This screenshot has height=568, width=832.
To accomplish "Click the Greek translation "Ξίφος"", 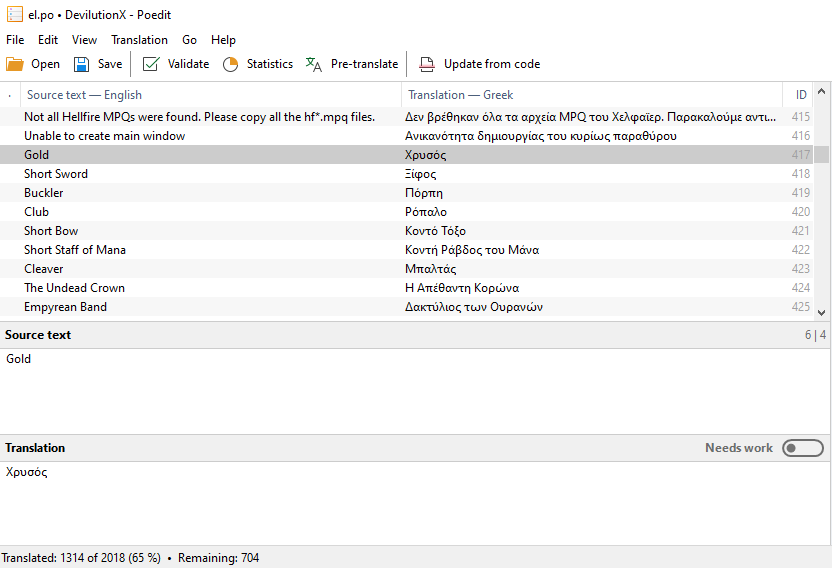I will 420,174.
